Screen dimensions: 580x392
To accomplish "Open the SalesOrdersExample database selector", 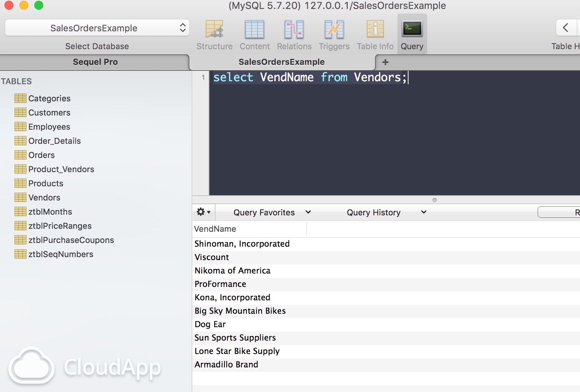I will (97, 28).
